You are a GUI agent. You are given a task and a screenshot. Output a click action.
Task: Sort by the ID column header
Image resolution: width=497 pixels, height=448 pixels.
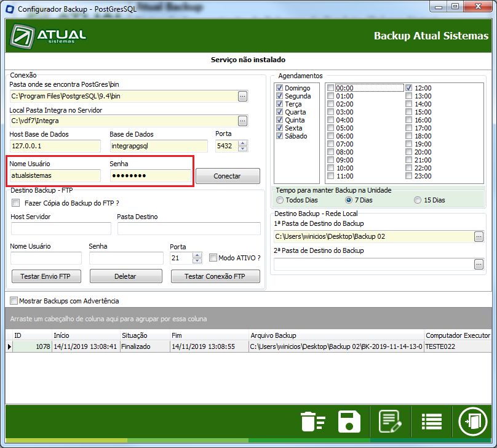pyautogui.click(x=32, y=335)
